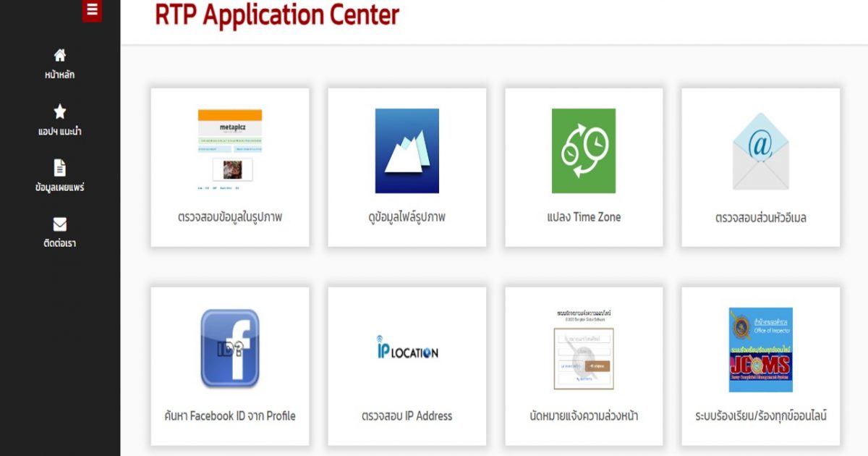Select the home icon above หน้าหลัก
This screenshot has height=456, width=868.
(61, 54)
